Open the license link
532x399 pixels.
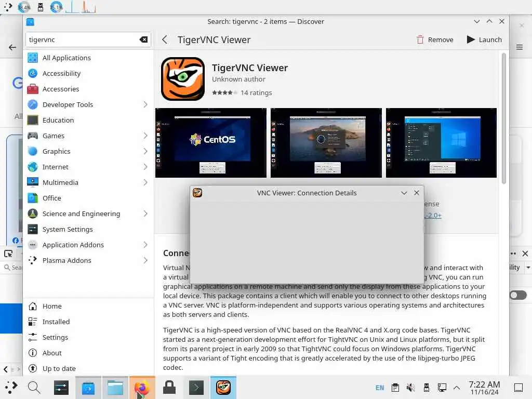click(x=433, y=216)
